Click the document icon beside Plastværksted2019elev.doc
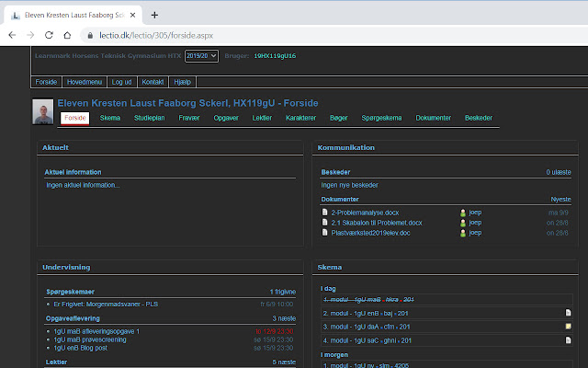Screen dimensions: 588x368 324,233
